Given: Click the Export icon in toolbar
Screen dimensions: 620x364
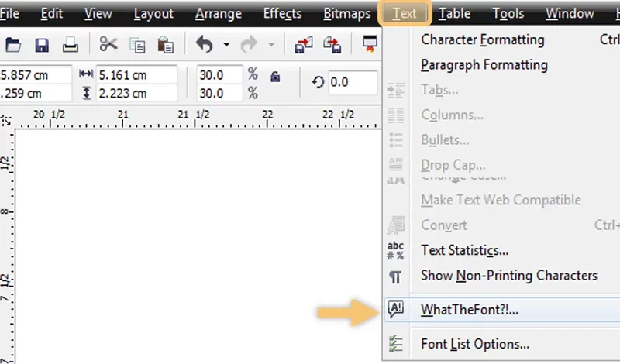Looking at the screenshot, I should 332,45.
